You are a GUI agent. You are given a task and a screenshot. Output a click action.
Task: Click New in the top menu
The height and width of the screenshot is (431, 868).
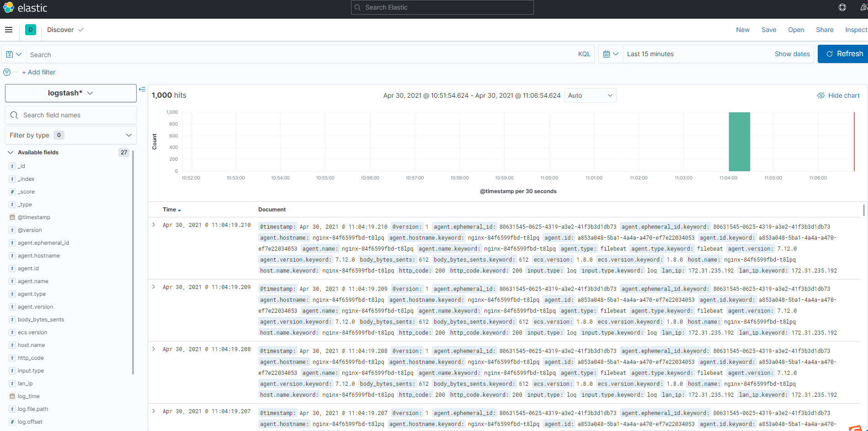743,30
